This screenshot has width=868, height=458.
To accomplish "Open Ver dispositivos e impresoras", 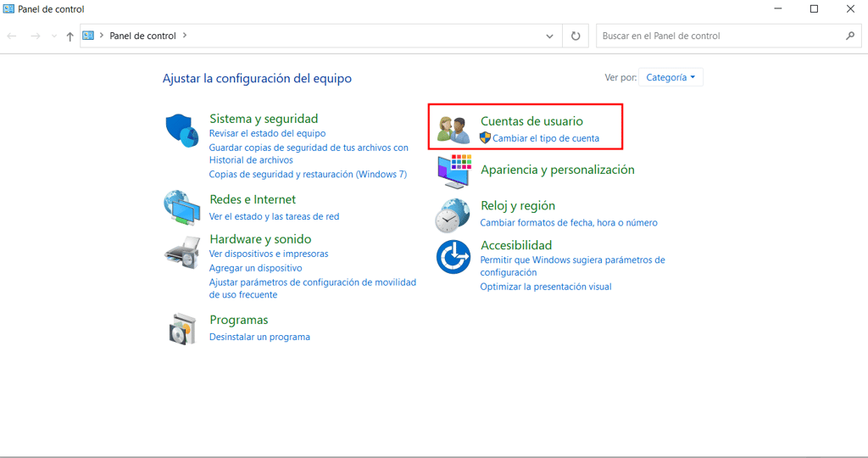I will tap(269, 254).
